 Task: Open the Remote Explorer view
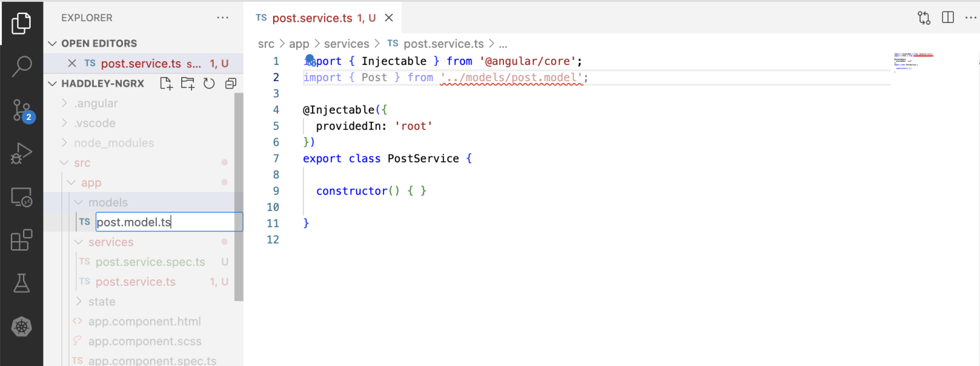point(22,198)
